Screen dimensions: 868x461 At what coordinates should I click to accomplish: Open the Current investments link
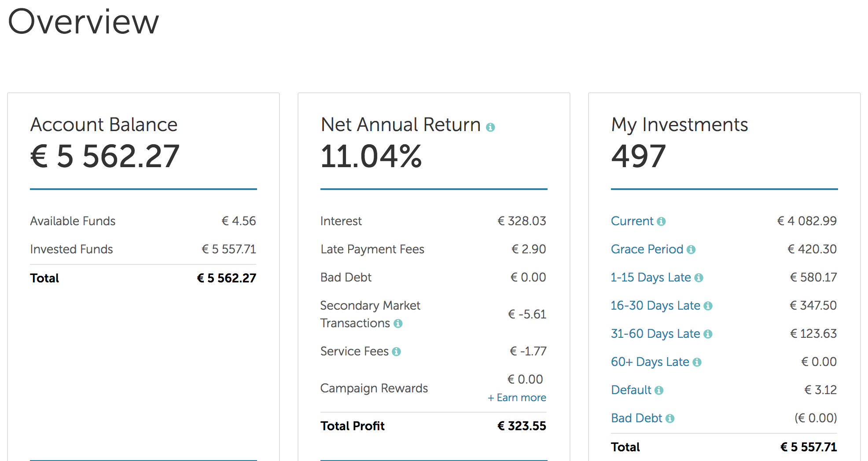coord(632,221)
